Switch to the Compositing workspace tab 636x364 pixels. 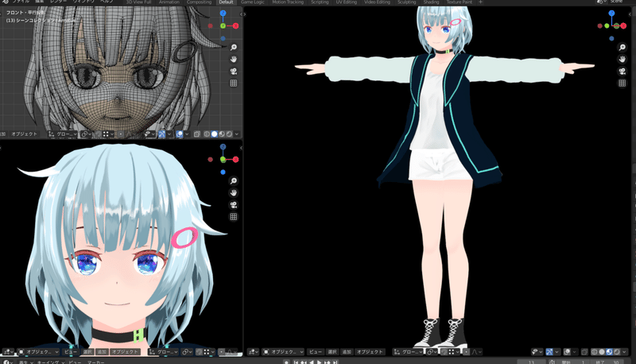pyautogui.click(x=200, y=2)
